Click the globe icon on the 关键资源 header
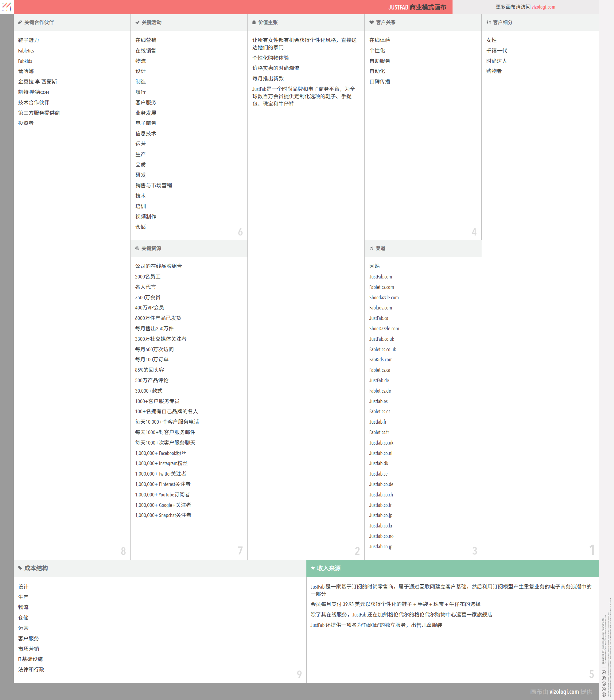 point(137,249)
